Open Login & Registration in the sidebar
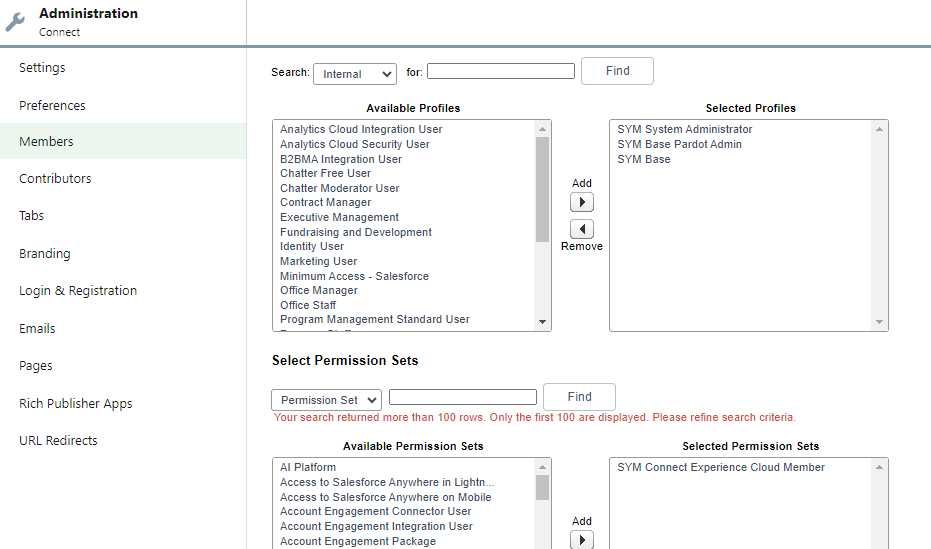Screen dimensions: 931x549 (x=78, y=291)
